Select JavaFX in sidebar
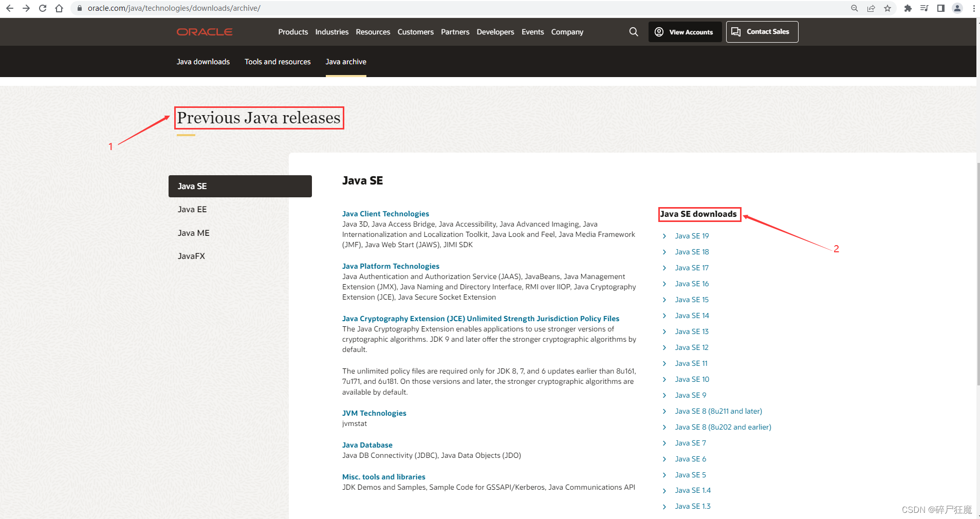This screenshot has height=519, width=980. pyautogui.click(x=191, y=256)
